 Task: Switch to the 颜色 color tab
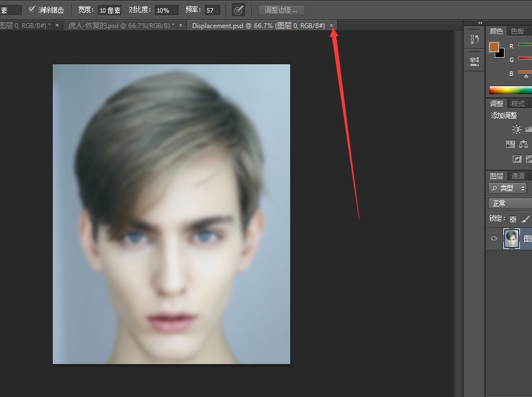(496, 31)
